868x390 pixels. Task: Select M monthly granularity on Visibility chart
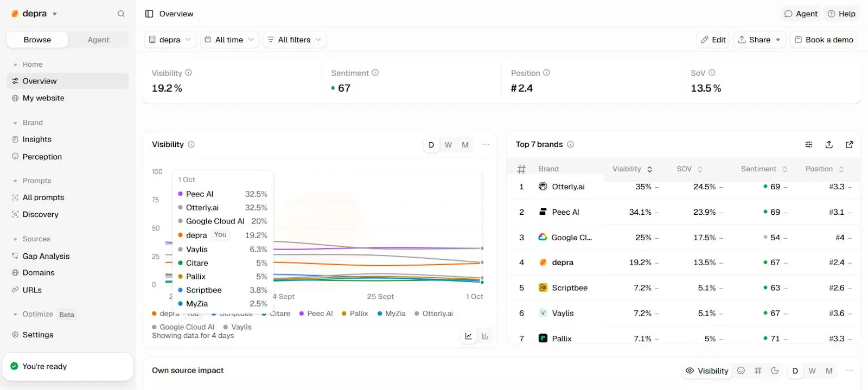pos(465,145)
